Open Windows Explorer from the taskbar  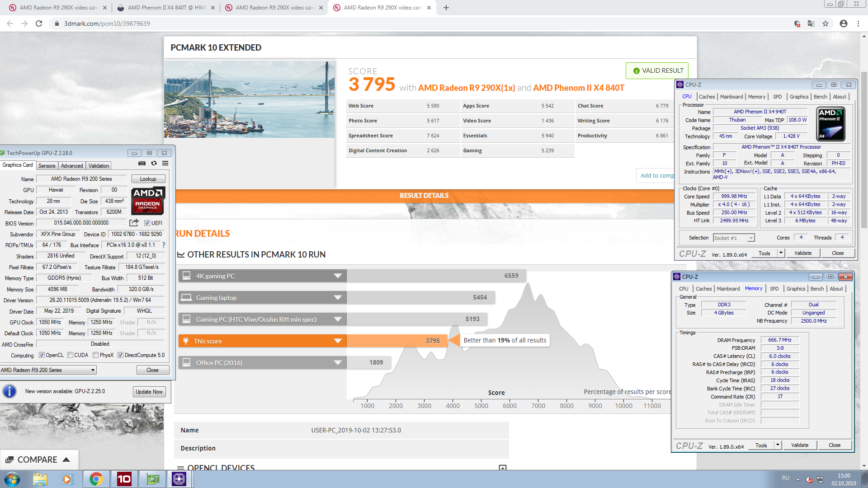click(40, 479)
